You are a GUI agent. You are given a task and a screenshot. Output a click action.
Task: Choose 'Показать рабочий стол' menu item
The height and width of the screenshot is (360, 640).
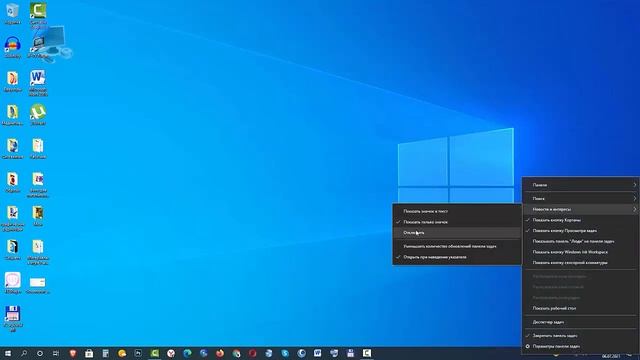click(x=580, y=308)
